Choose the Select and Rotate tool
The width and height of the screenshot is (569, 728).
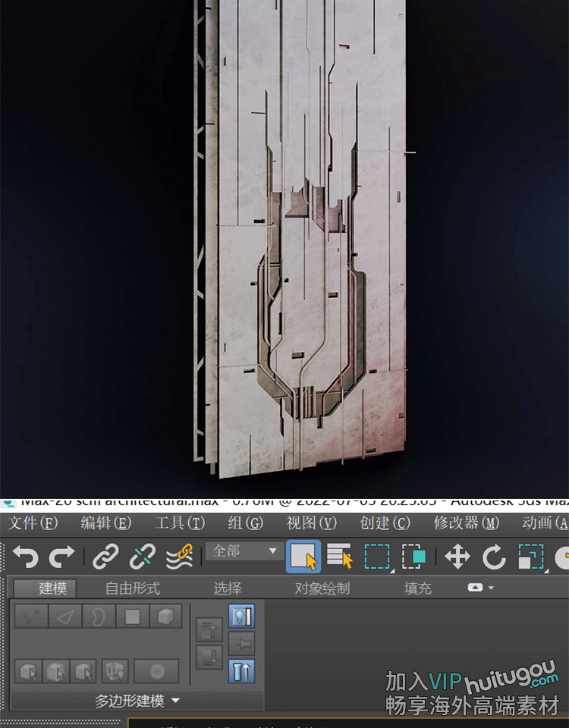(x=494, y=557)
